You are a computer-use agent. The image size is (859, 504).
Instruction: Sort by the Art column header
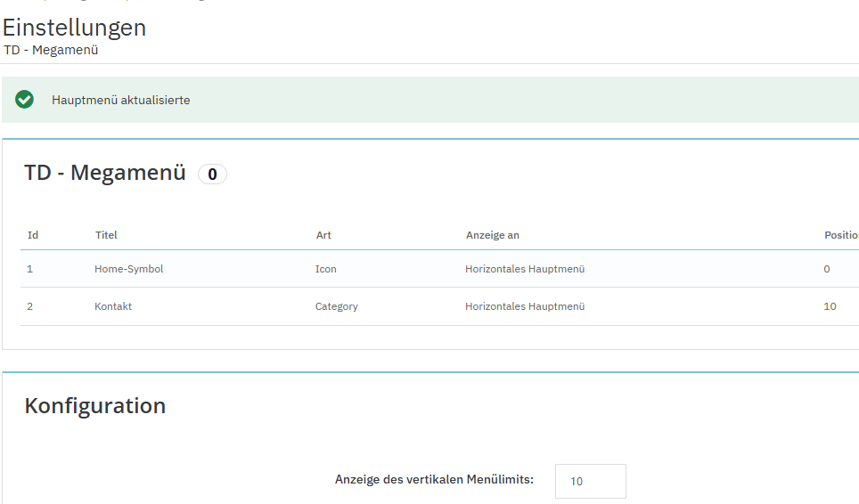pyautogui.click(x=323, y=235)
